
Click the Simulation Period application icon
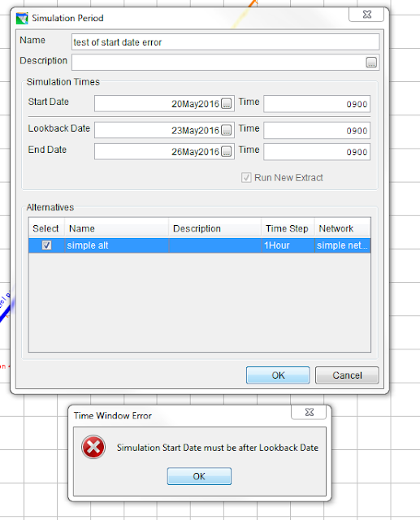click(x=22, y=18)
